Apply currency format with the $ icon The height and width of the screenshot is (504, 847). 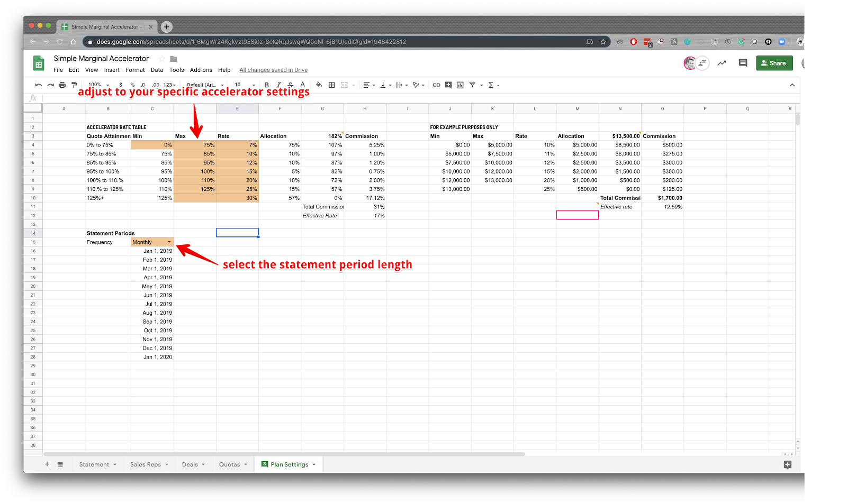121,85
